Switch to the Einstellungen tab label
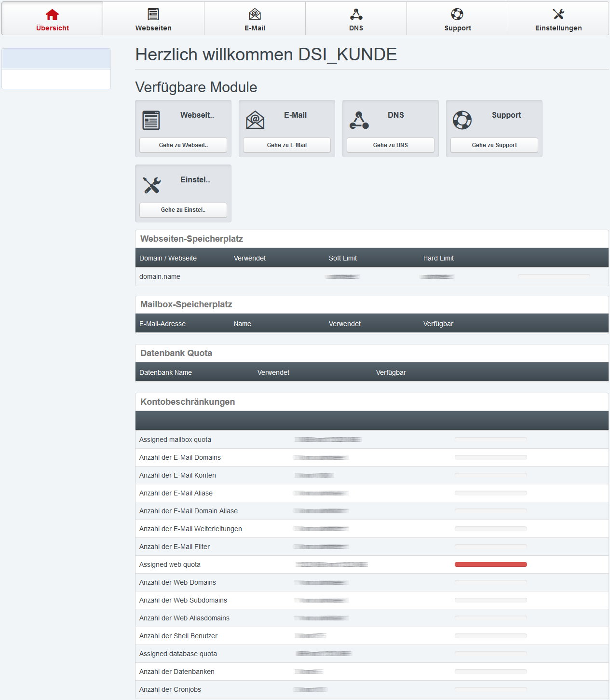The width and height of the screenshot is (610, 700). coord(558,28)
